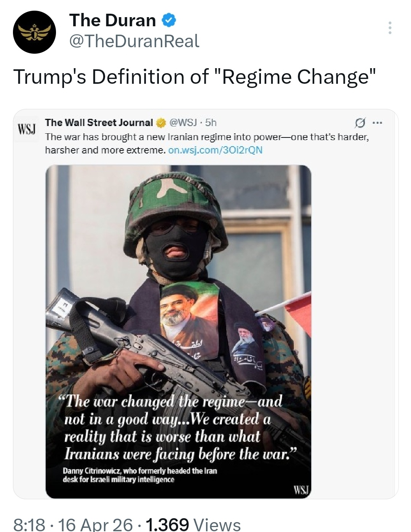Click the WSJ watermark on the image
Viewport: 411px width, 532px height.
point(301,490)
